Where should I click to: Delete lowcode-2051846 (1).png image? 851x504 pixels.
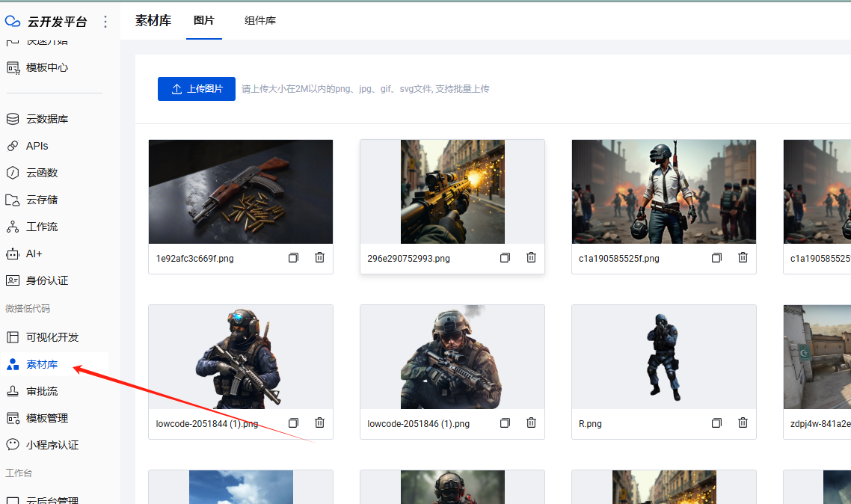532,422
